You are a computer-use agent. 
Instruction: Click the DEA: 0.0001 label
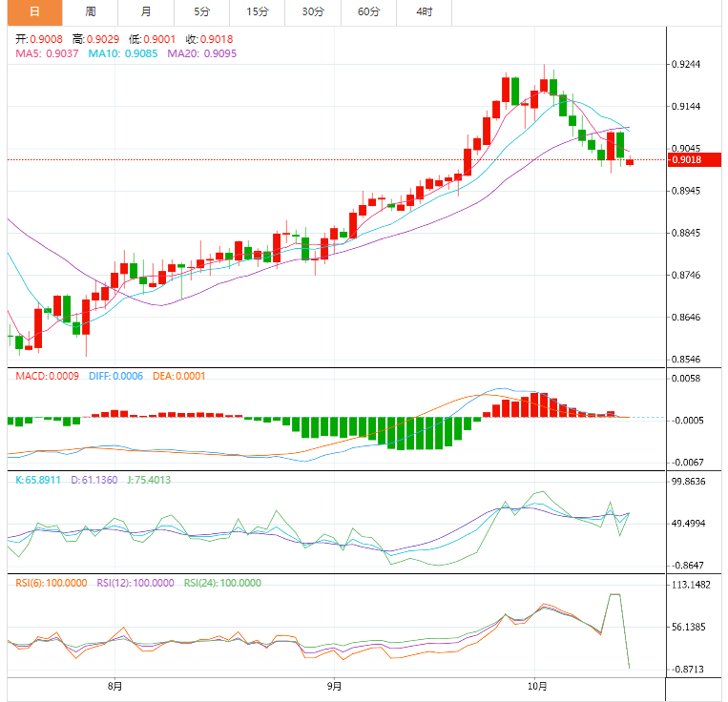pyautogui.click(x=178, y=377)
